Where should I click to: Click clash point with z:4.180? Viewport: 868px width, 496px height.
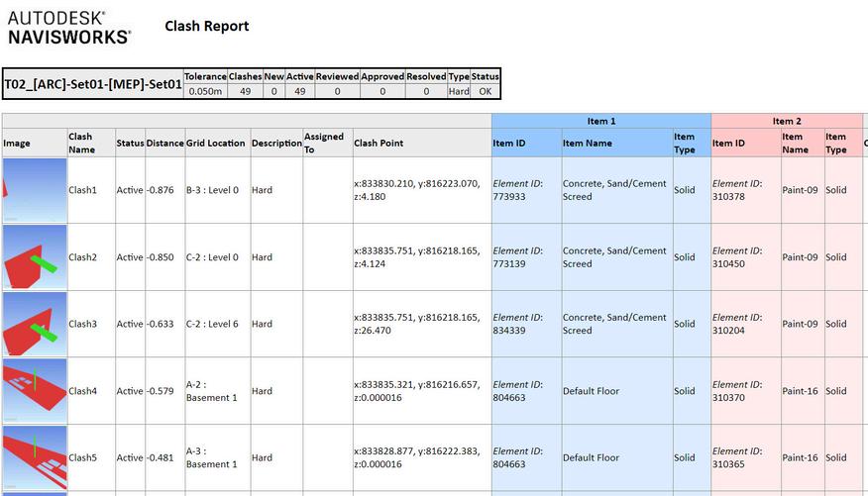(417, 190)
